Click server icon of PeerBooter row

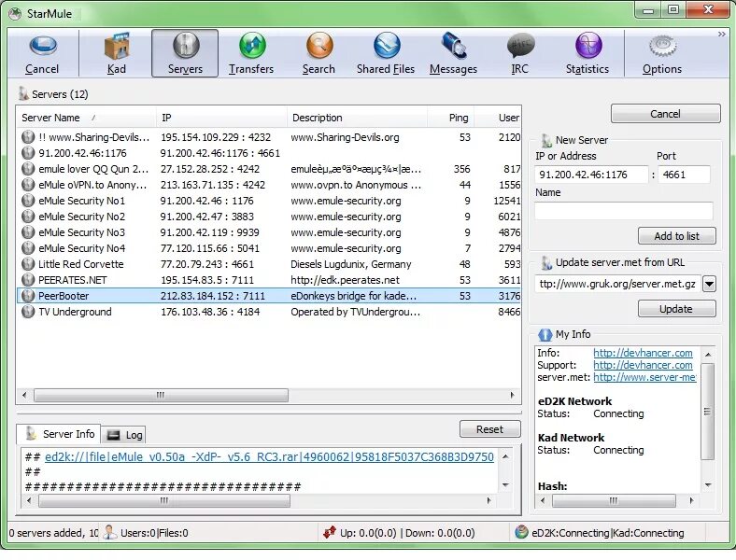tap(28, 296)
